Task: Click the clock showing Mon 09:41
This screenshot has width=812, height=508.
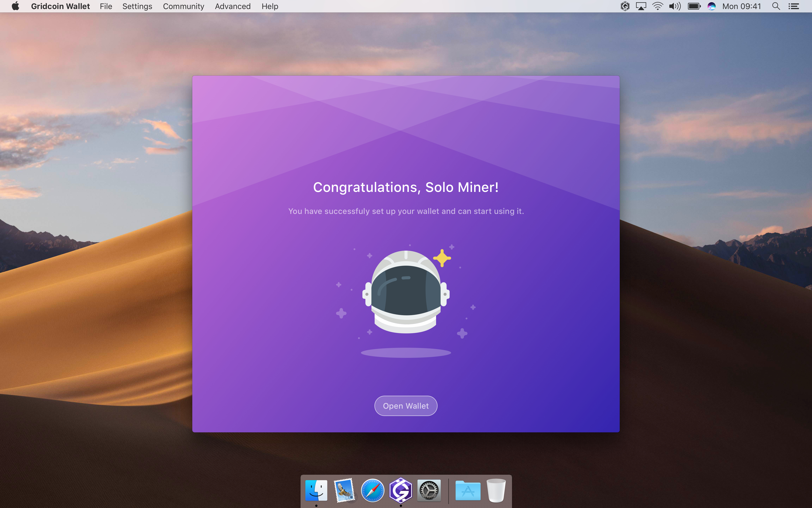Action: (x=742, y=6)
